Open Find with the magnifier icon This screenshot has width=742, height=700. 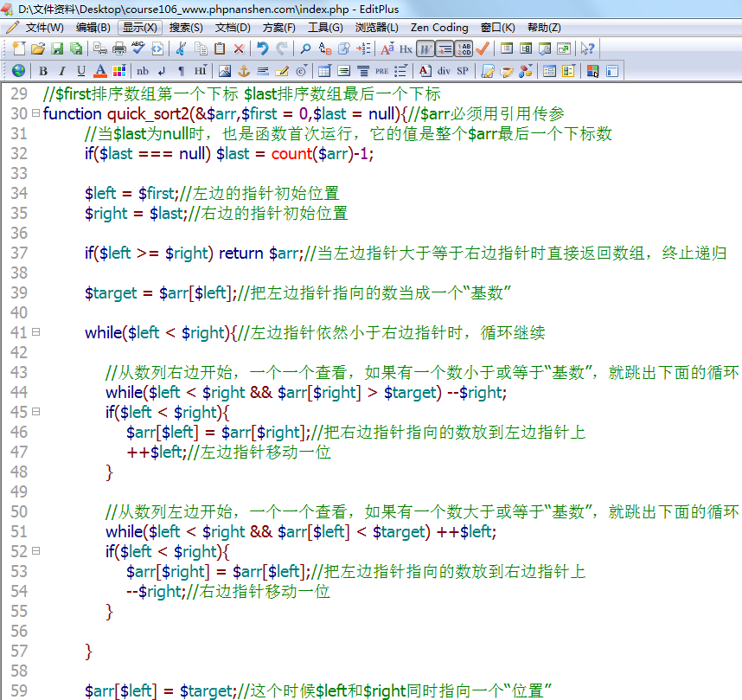[305, 48]
